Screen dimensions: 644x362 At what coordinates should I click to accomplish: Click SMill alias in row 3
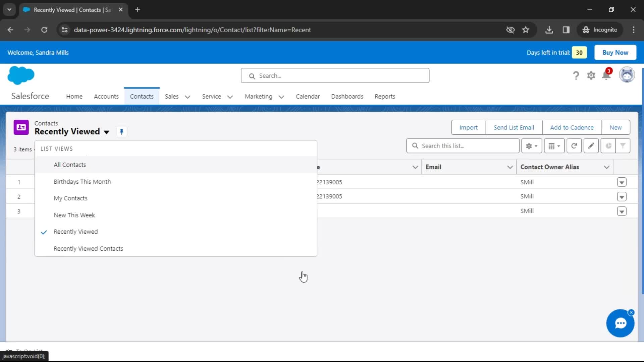coord(527,211)
